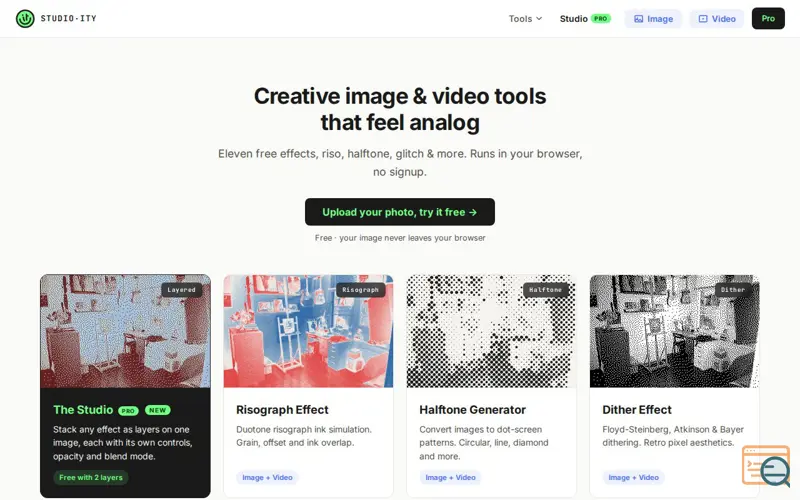
Task: Open the Halftone Generator title
Action: click(x=472, y=410)
